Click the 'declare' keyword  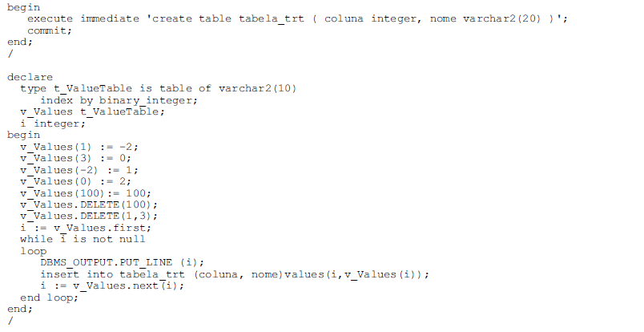(x=30, y=77)
